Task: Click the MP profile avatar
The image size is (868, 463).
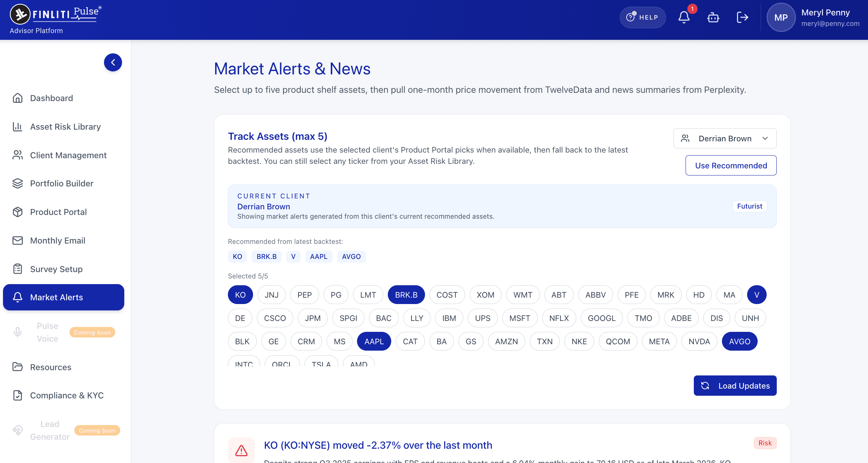Action: tap(781, 17)
